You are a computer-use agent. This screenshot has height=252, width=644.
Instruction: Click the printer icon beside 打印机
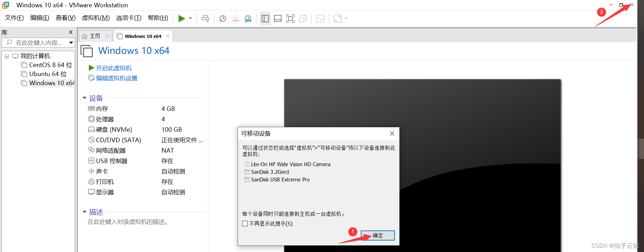pyautogui.click(x=92, y=181)
